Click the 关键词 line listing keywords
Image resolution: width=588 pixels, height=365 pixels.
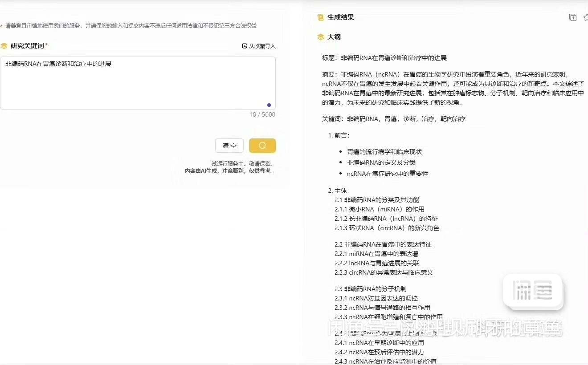[x=394, y=119]
